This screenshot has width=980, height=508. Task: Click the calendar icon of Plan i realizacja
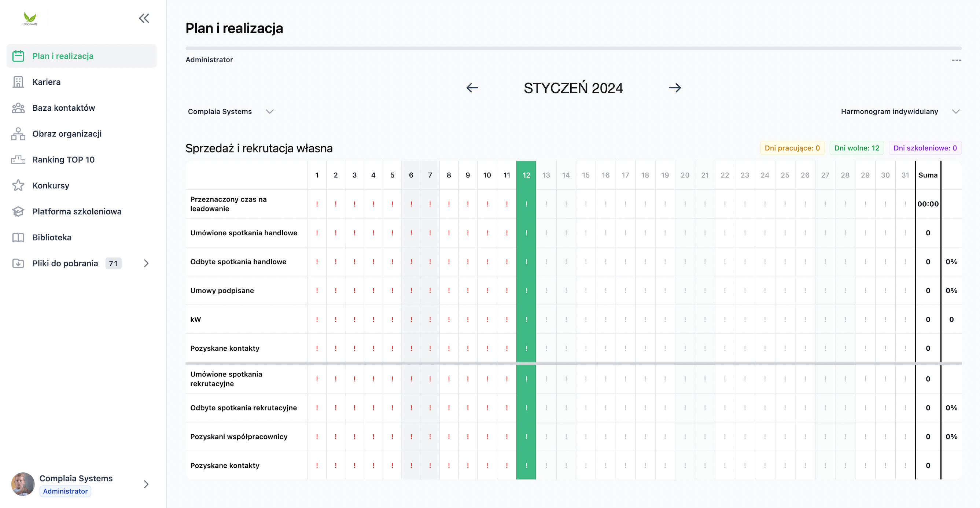click(18, 56)
